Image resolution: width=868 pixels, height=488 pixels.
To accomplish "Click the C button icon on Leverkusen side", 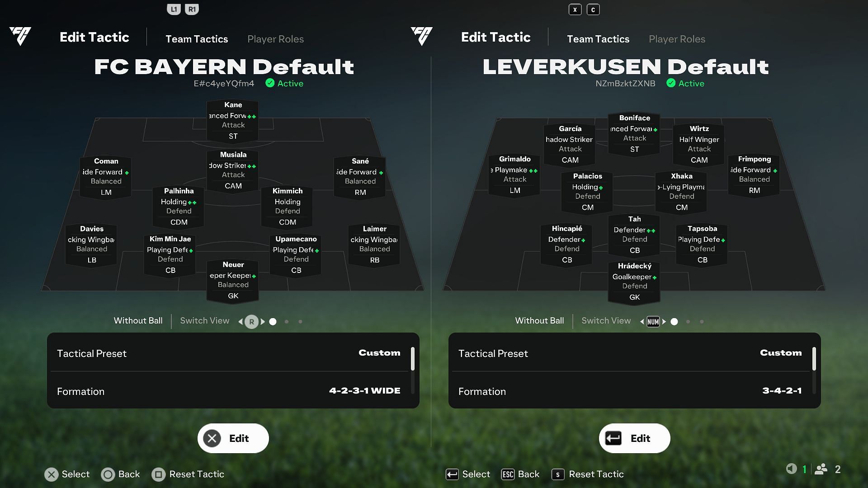I will 593,9.
